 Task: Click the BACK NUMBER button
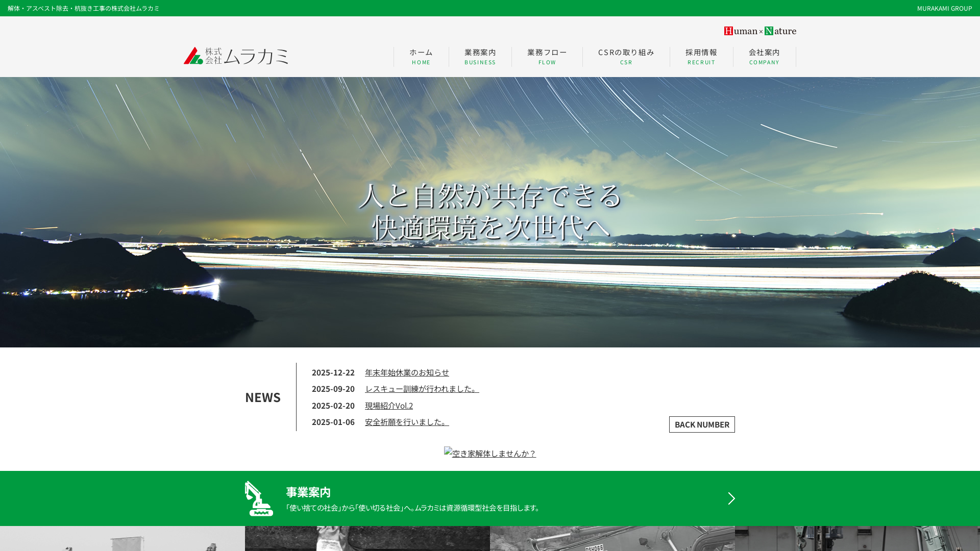coord(701,424)
